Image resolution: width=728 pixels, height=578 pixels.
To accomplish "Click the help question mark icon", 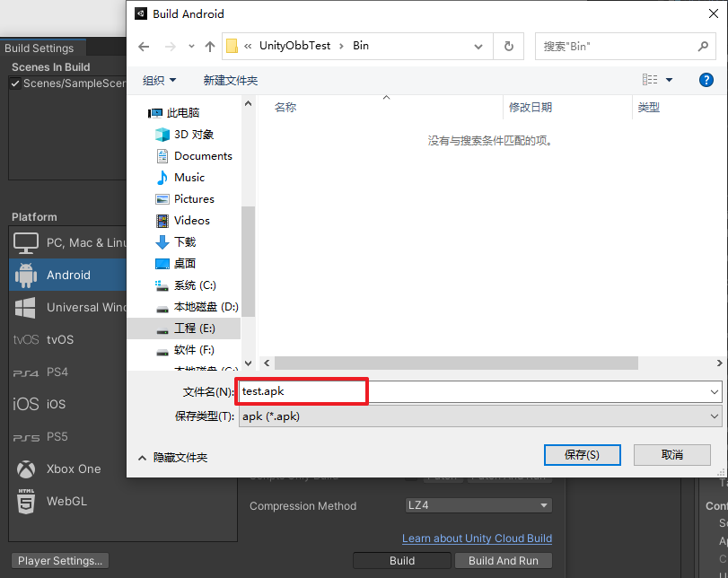I will (x=706, y=80).
